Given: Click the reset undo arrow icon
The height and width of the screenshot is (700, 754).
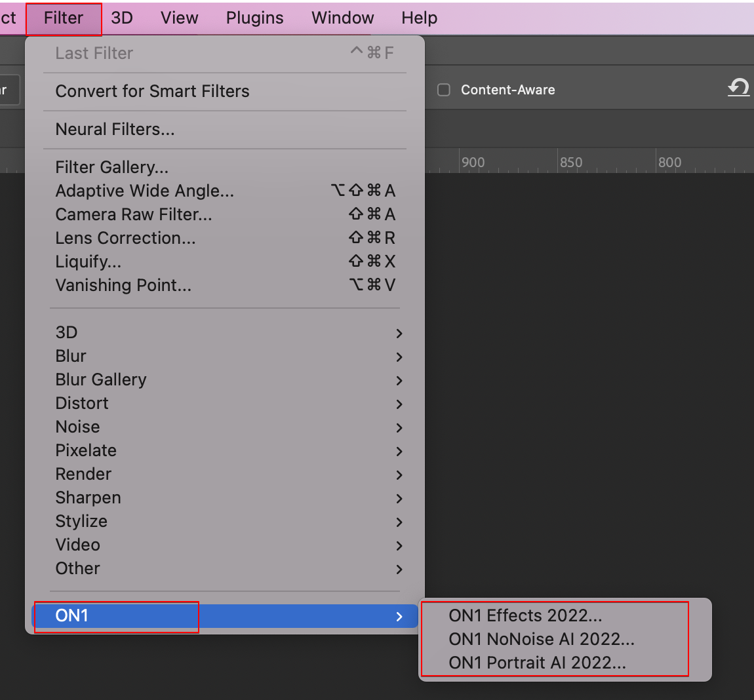Looking at the screenshot, I should point(738,88).
